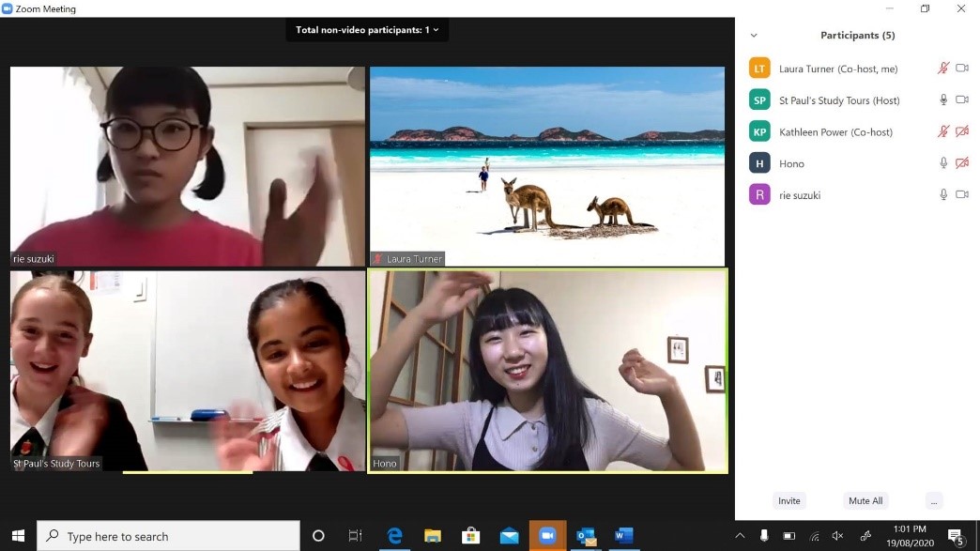Open Total non-video participants dropdown
Image resolution: width=980 pixels, height=551 pixels.
(x=367, y=30)
